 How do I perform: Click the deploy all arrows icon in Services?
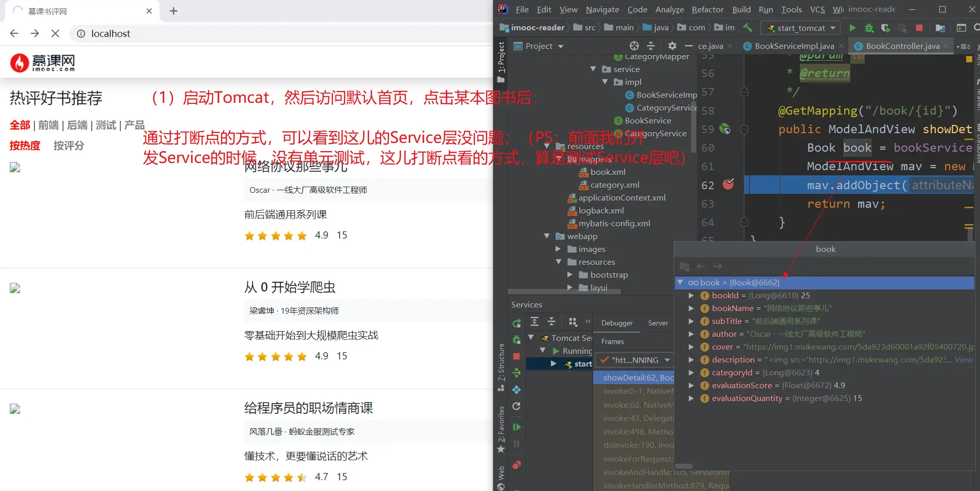(516, 373)
